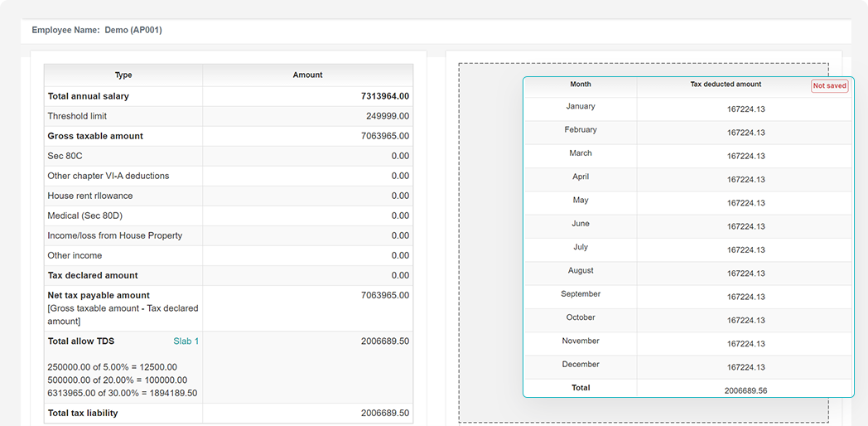Select the Month column header
Screen dimensions: 868x426
(x=581, y=85)
